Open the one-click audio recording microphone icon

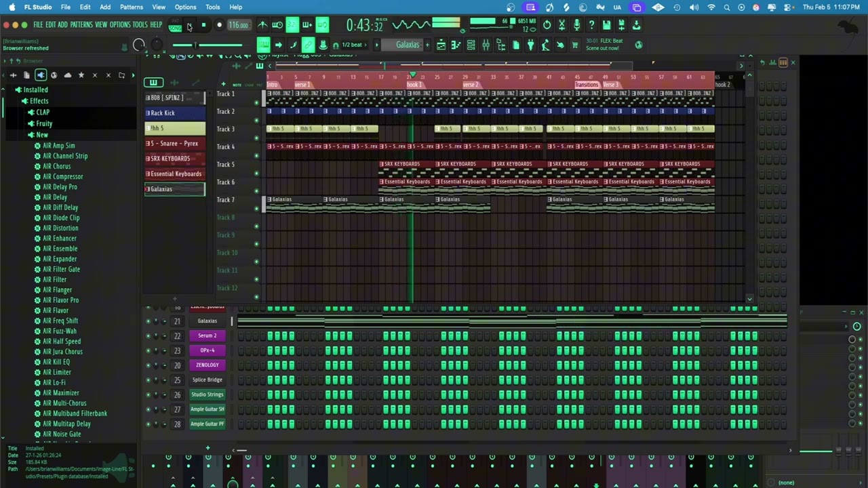[576, 25]
